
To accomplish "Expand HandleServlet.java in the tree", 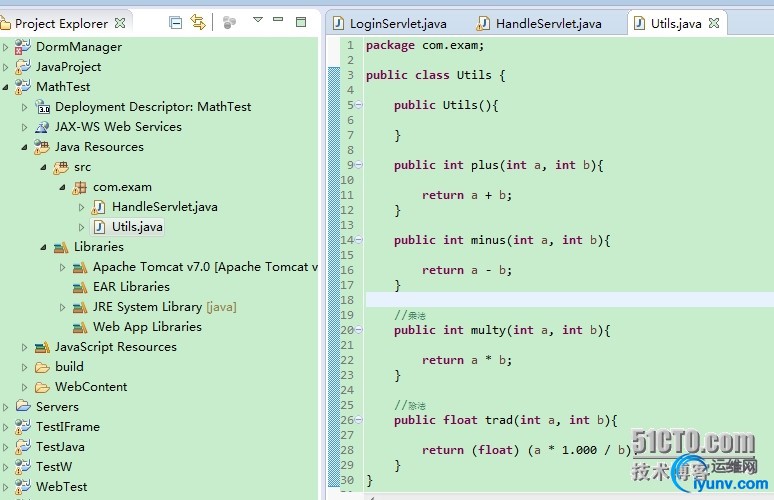I will [x=81, y=207].
